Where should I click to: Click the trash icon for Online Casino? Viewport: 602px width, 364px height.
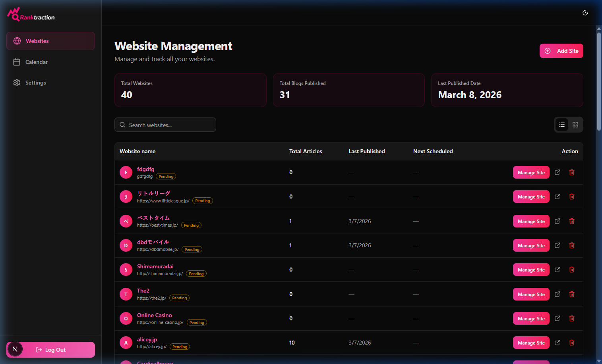(572, 318)
